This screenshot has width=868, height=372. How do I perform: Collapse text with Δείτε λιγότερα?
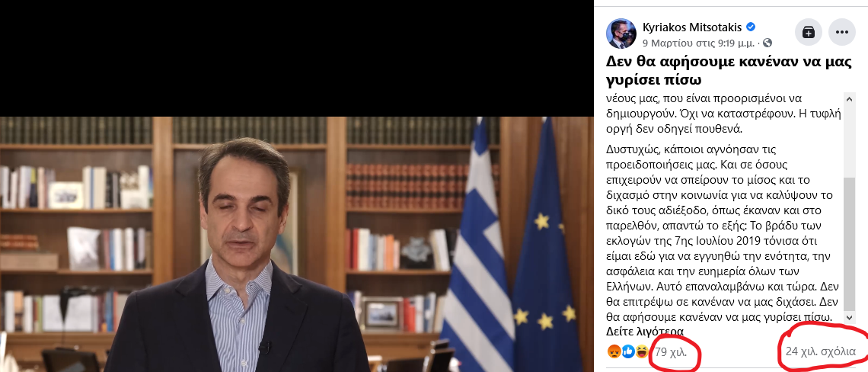pyautogui.click(x=645, y=332)
